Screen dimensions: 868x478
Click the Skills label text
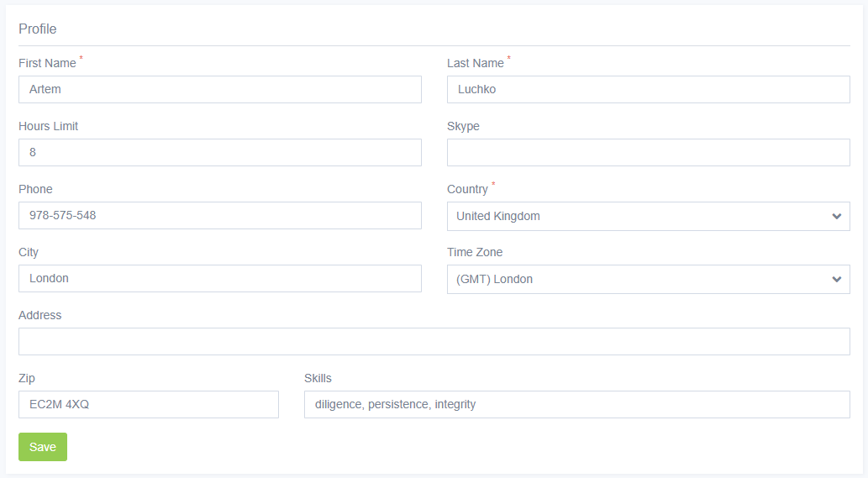tap(318, 379)
